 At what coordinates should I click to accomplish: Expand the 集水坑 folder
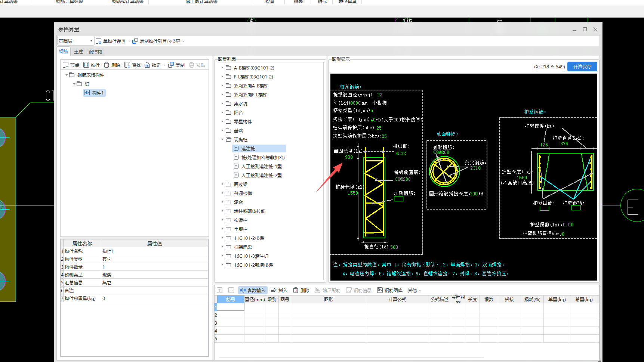point(222,103)
